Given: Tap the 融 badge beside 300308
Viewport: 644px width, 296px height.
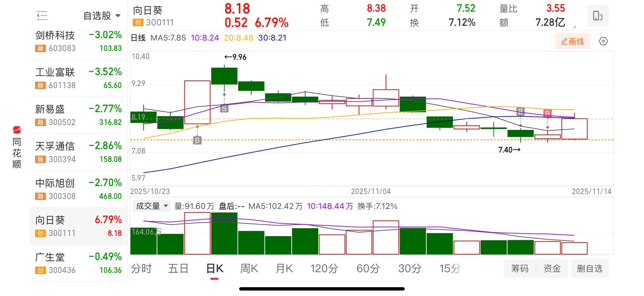Looking at the screenshot, I should [x=41, y=197].
